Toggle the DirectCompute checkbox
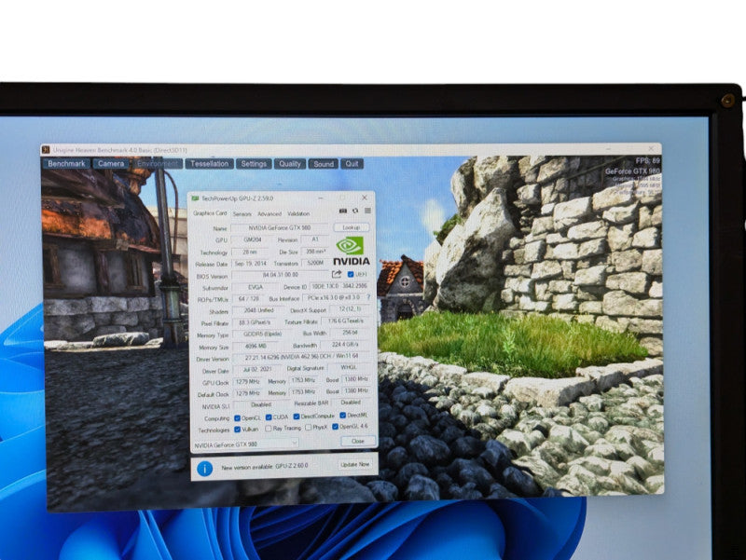The image size is (746, 560). [296, 416]
